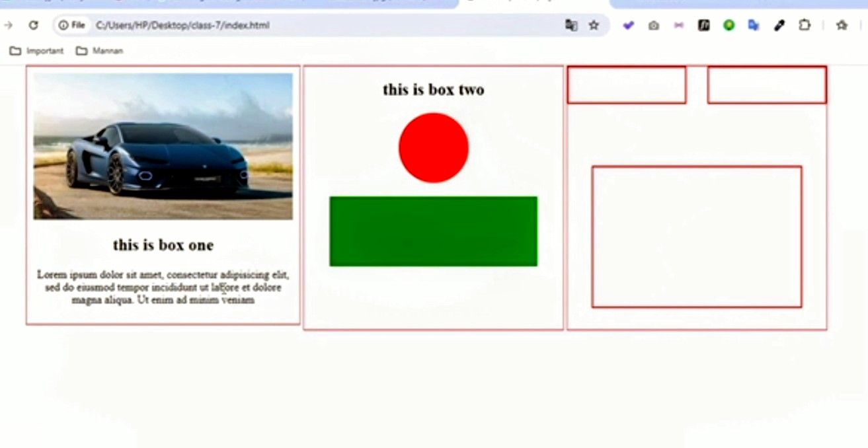
Task: Click the blue Google Translate extension icon
Action: [x=754, y=25]
